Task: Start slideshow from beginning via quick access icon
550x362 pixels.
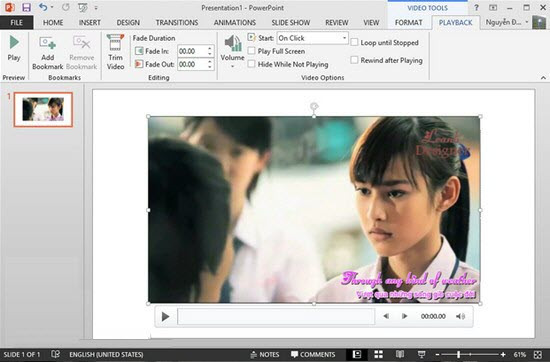Action: pos(83,7)
